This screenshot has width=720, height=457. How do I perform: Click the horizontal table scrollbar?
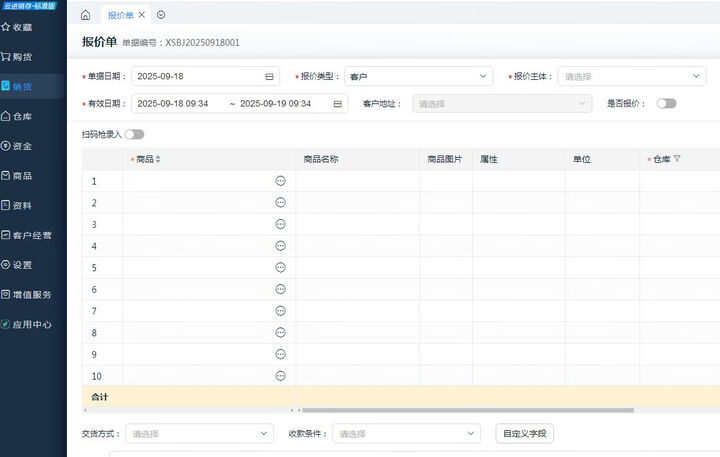tap(466, 410)
